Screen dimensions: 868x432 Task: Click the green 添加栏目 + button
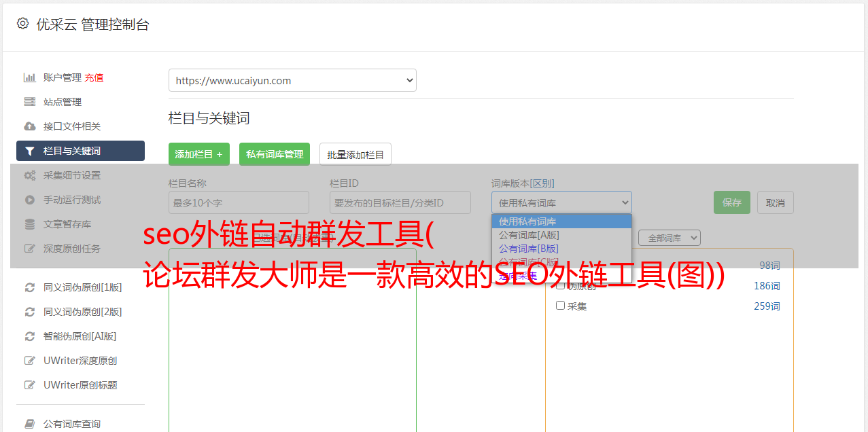pos(199,154)
